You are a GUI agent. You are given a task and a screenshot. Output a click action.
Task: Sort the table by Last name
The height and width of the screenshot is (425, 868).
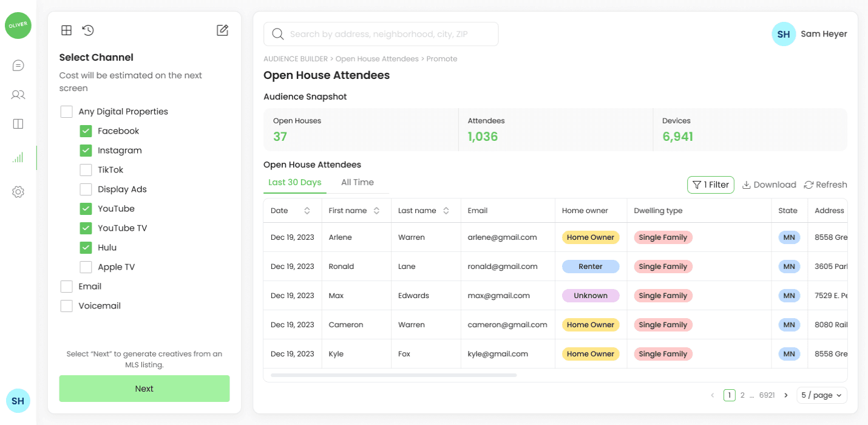[447, 210]
